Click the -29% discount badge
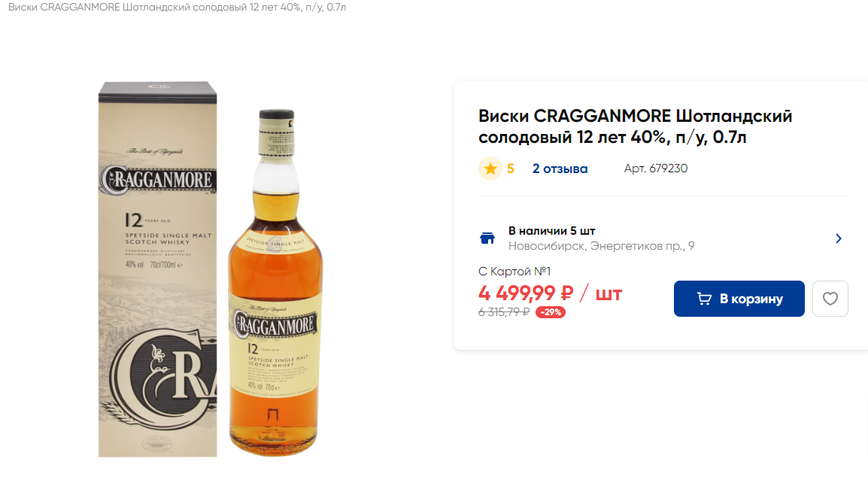Viewport: 868px width, 480px height. point(551,312)
